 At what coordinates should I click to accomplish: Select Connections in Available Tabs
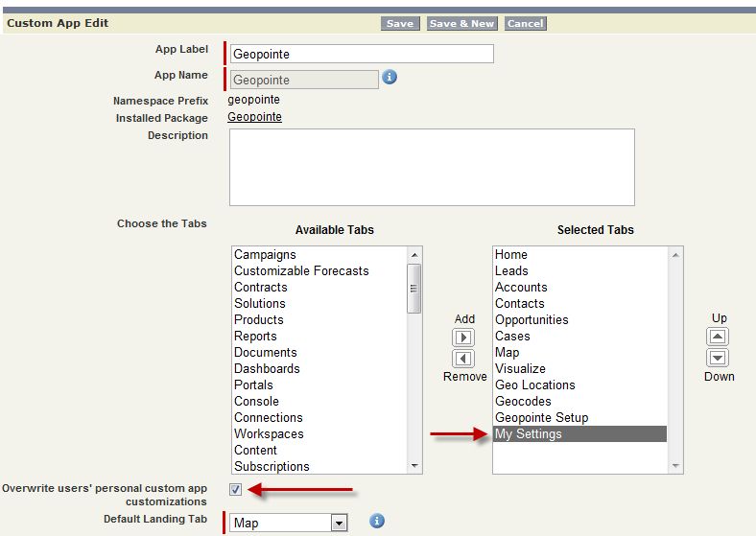point(320,418)
